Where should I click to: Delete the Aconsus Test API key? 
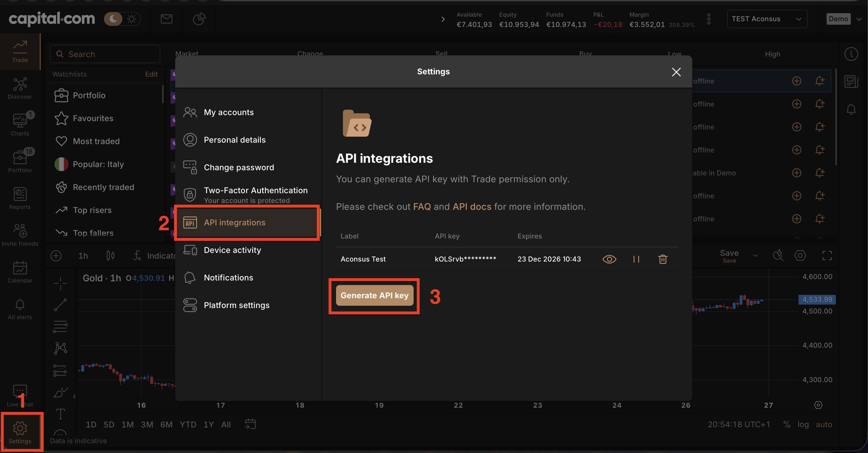(x=662, y=259)
